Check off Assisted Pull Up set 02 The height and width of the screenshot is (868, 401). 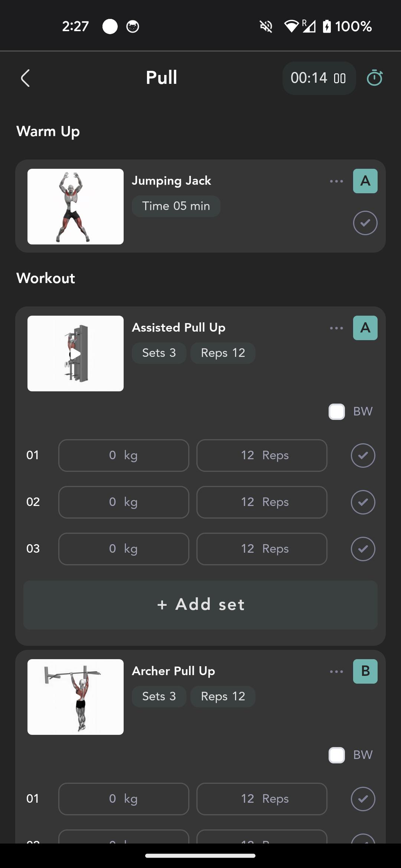coord(363,502)
